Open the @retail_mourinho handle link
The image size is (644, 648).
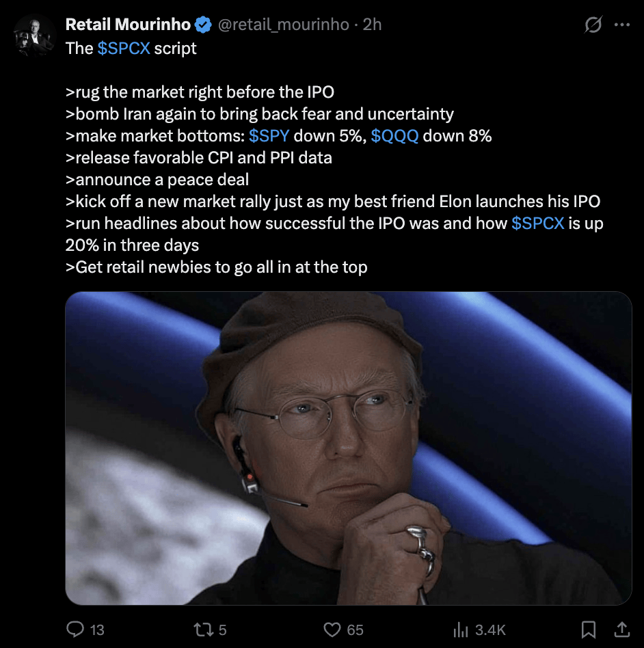point(283,25)
